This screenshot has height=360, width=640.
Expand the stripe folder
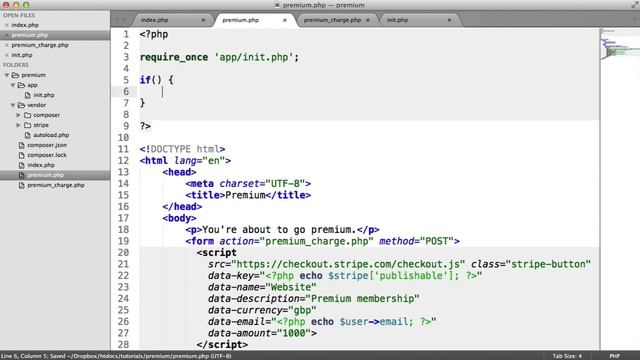tap(18, 125)
